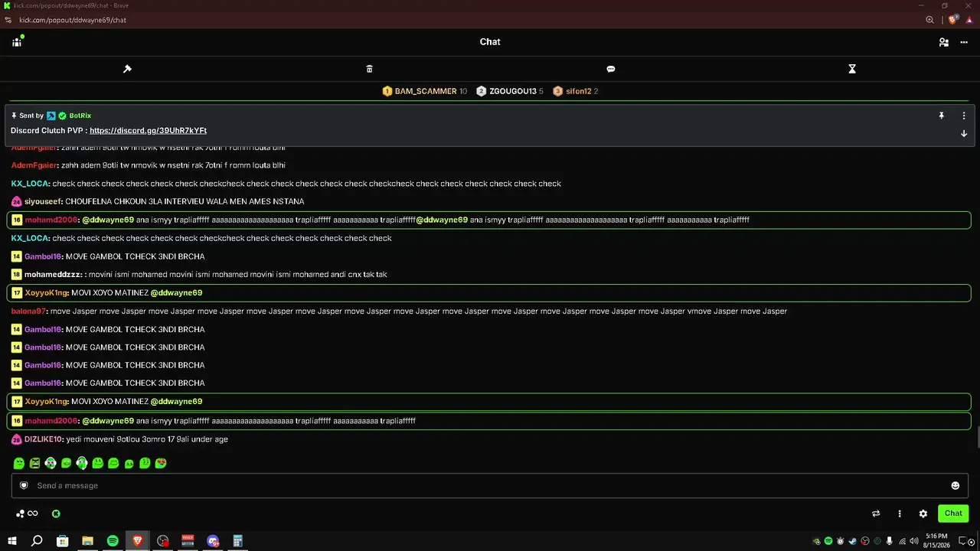This screenshot has width=980, height=551.
Task: Open Windows notification center icon
Action: 964,541
